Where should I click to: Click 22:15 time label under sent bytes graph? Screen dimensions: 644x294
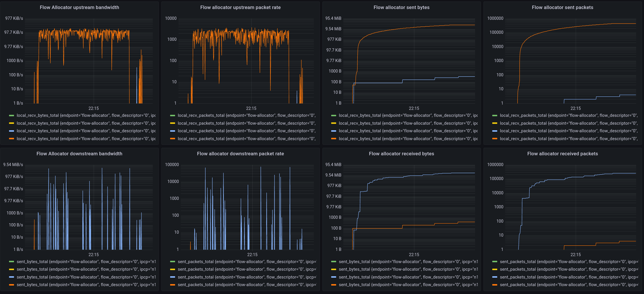pos(414,108)
